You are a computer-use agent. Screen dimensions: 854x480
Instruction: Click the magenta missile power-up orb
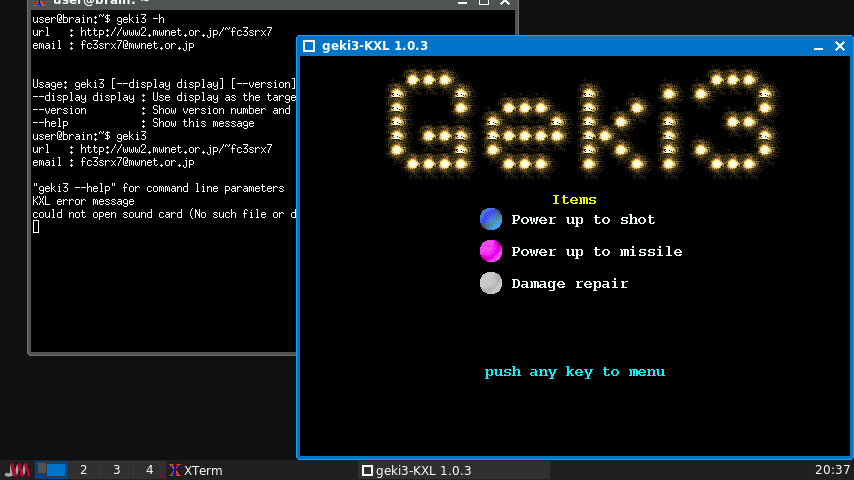[491, 251]
